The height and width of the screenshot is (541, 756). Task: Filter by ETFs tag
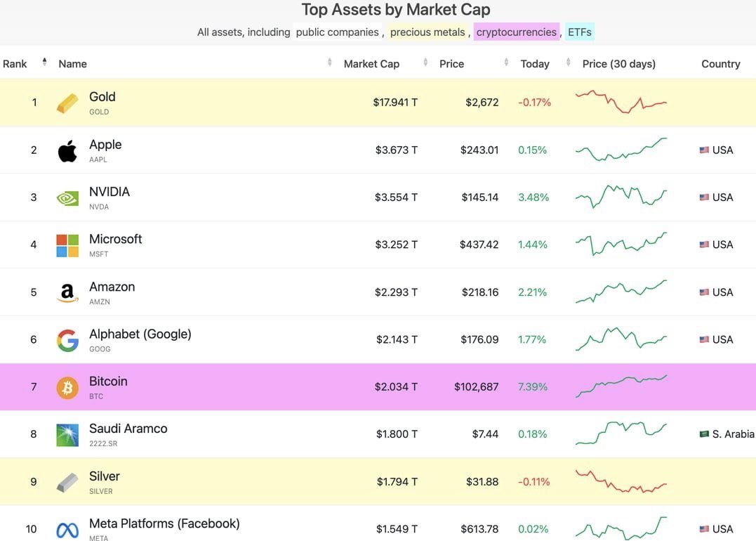580,32
